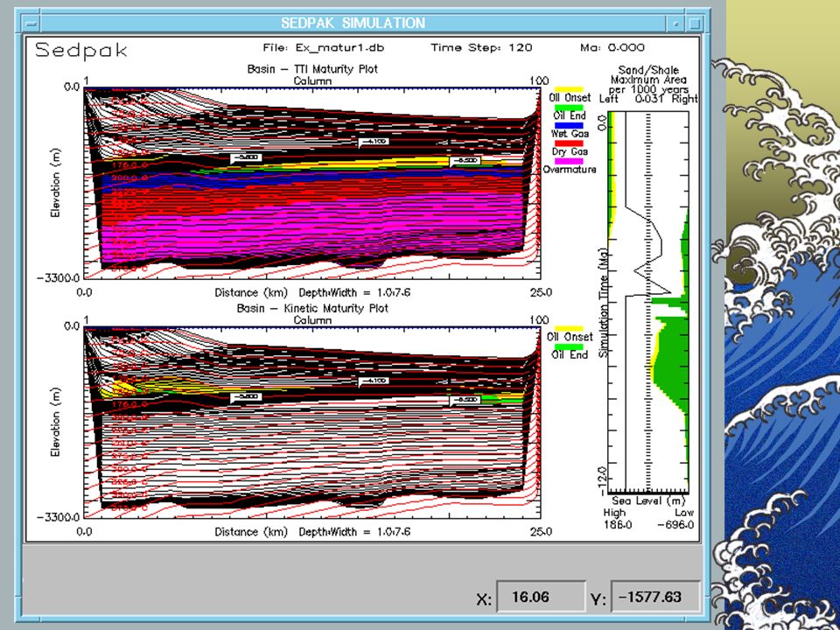The image size is (840, 630).
Task: Click the red Dry Gas legend swatch
Action: click(x=569, y=143)
